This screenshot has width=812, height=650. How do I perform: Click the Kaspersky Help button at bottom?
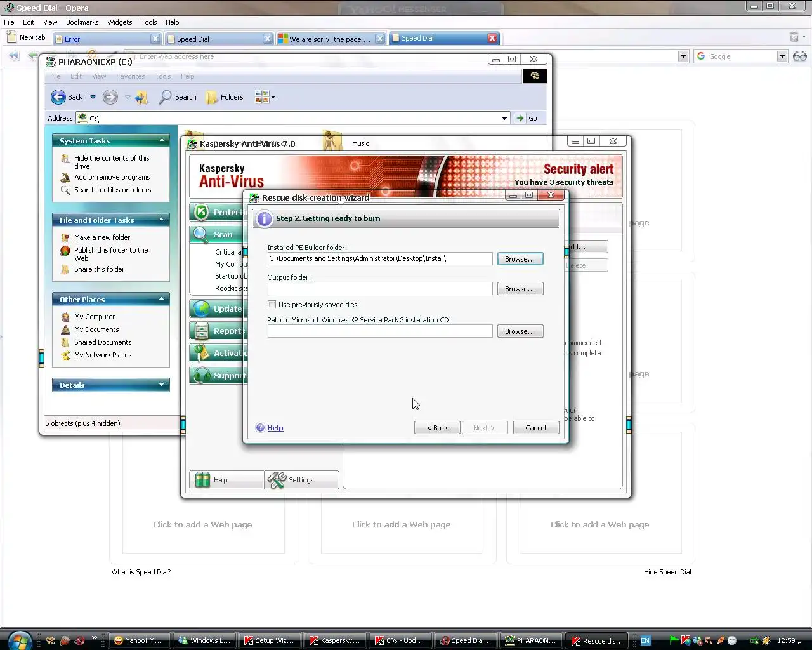tap(226, 480)
